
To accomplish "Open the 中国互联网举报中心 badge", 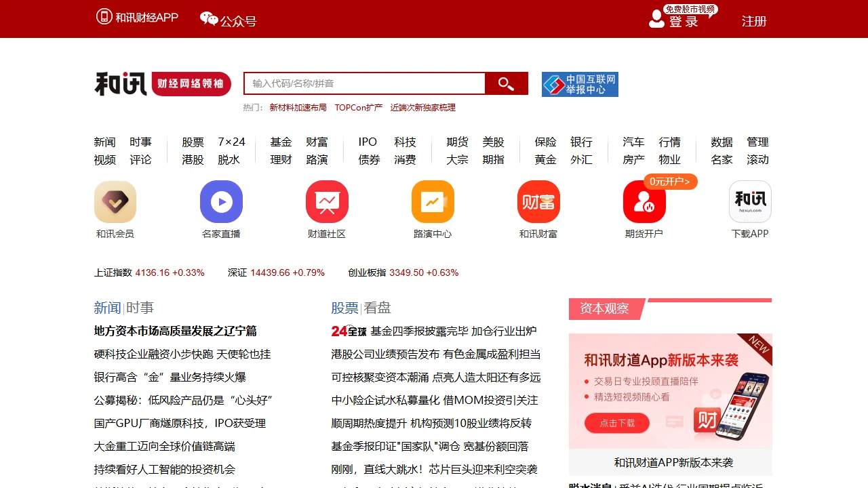I will [580, 84].
